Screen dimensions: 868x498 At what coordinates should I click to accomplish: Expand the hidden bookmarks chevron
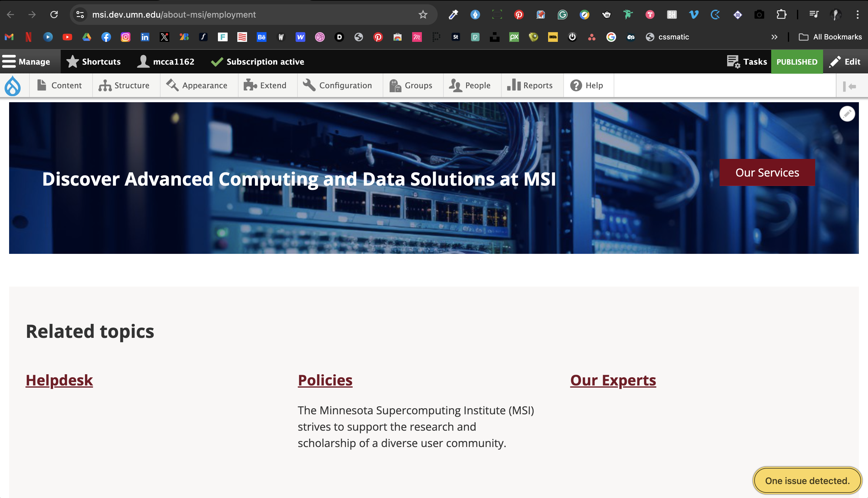[x=774, y=37]
